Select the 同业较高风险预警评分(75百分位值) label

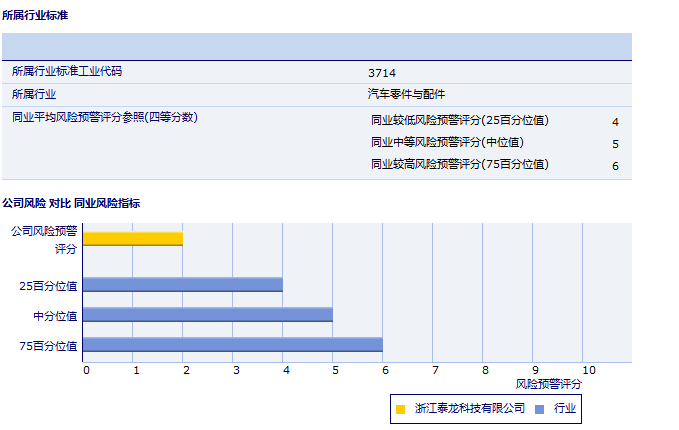(x=460, y=164)
